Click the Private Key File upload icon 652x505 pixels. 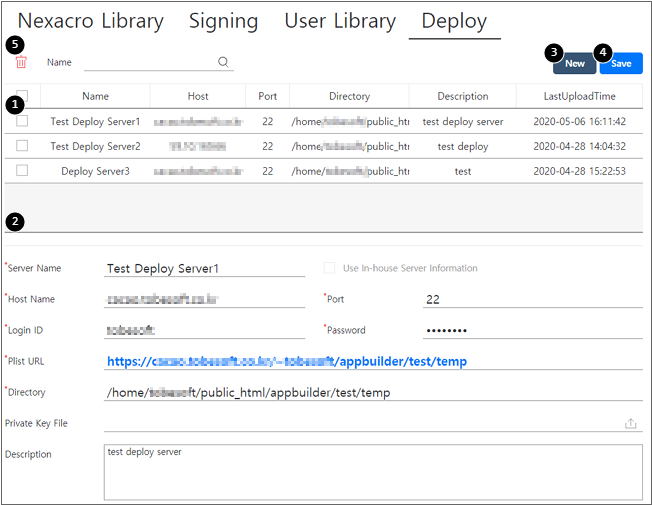point(630,423)
